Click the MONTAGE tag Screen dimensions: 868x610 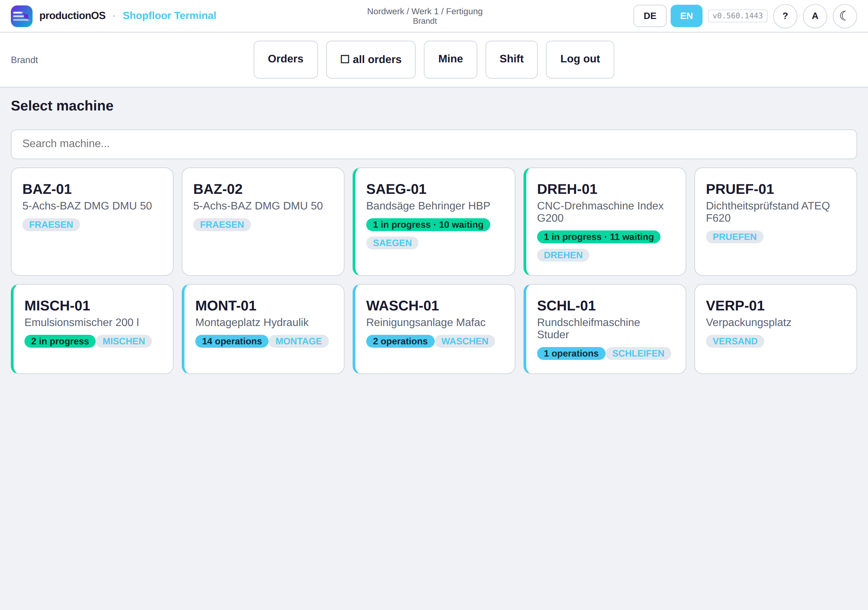coord(299,341)
